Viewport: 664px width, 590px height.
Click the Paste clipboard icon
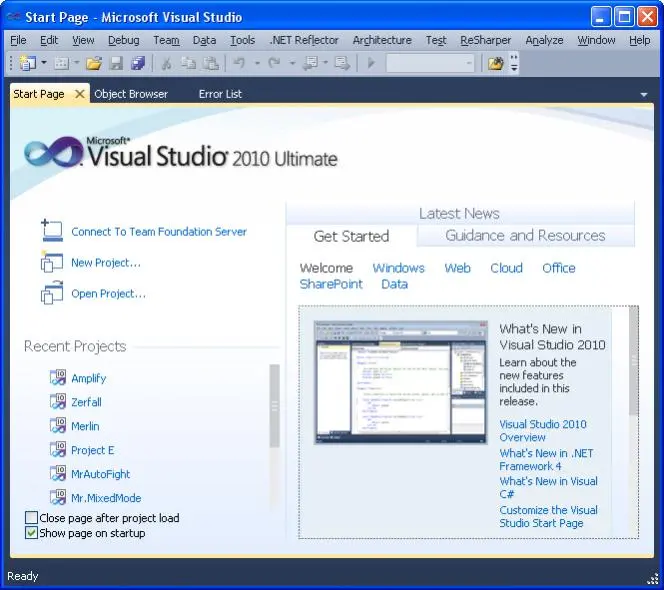pos(210,64)
